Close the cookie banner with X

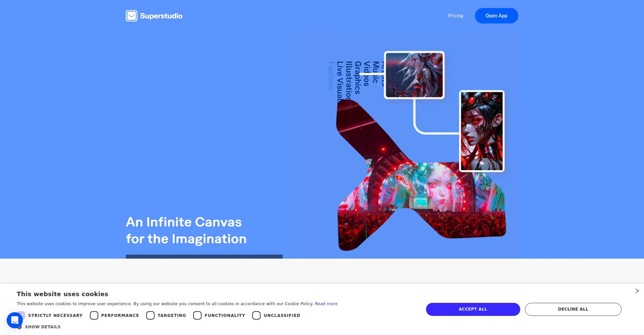tap(637, 291)
